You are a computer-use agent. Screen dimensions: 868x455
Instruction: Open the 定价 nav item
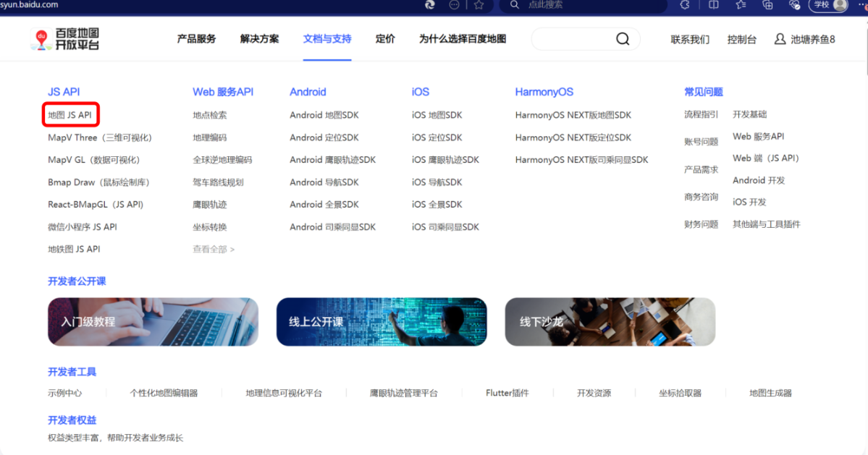point(385,38)
